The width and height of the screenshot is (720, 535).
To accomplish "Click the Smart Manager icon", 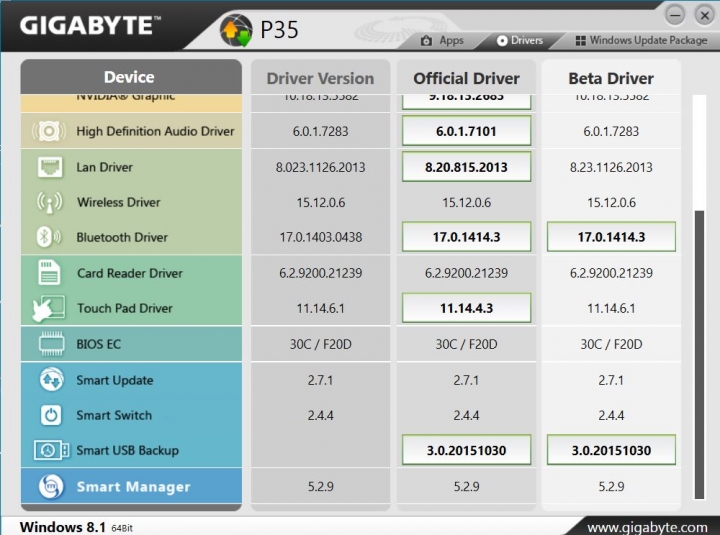I will pos(50,486).
